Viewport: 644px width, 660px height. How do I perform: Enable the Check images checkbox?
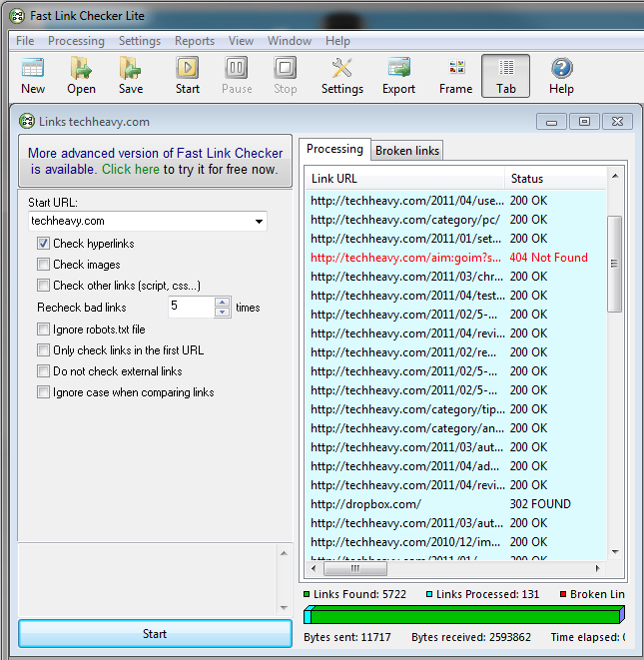[43, 265]
